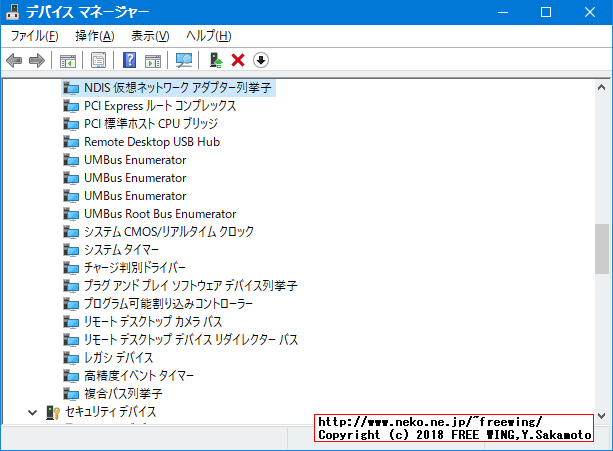The width and height of the screenshot is (613, 451).
Task: Click the scrollbar down arrow
Action: pyautogui.click(x=602, y=416)
